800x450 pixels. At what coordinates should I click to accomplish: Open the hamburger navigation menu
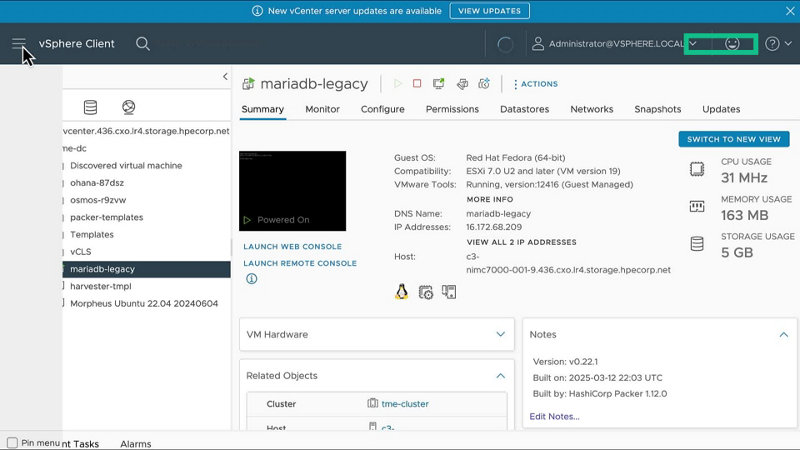(x=18, y=44)
